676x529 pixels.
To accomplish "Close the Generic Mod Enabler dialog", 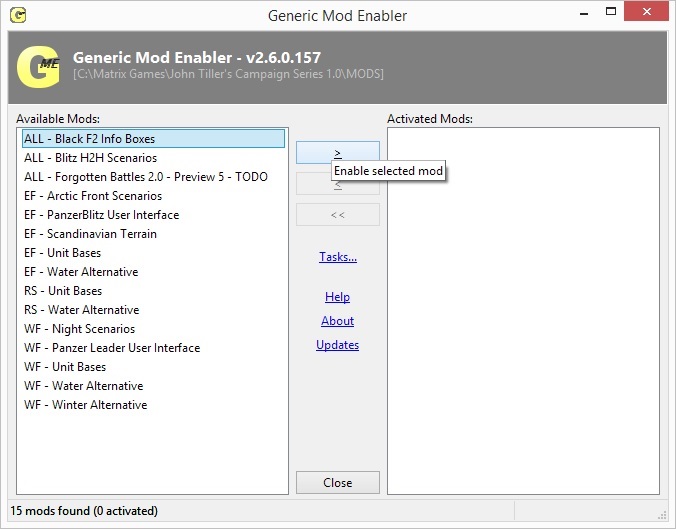I will pyautogui.click(x=338, y=482).
